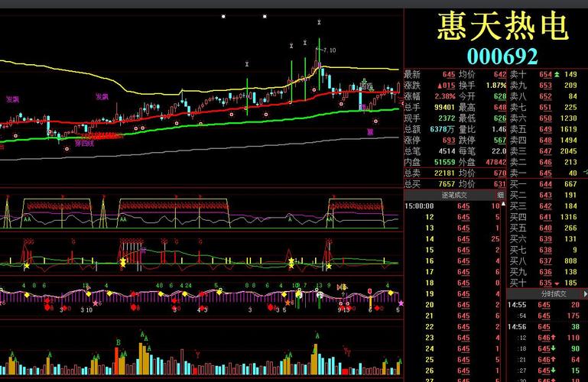
Task: Click tick row 14 with volume 25
Action: pos(452,239)
